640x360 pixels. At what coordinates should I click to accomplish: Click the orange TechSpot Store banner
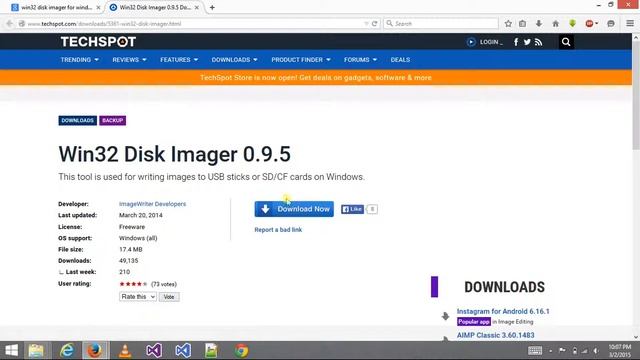coord(316,78)
